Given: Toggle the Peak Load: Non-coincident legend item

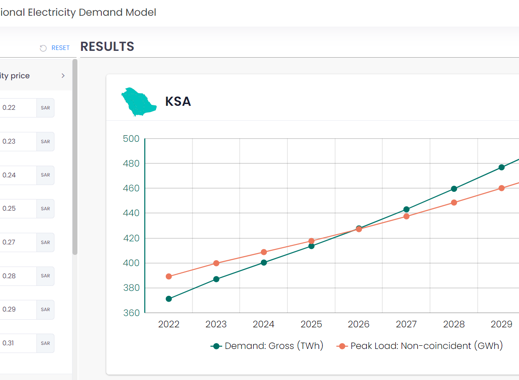Looking at the screenshot, I should [x=420, y=346].
